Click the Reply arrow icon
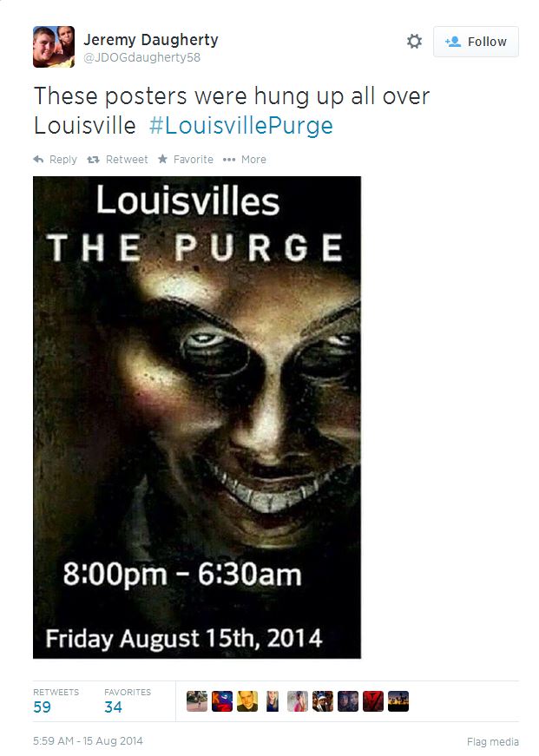Image resolution: width=539 pixels, height=756 pixels. [38, 159]
